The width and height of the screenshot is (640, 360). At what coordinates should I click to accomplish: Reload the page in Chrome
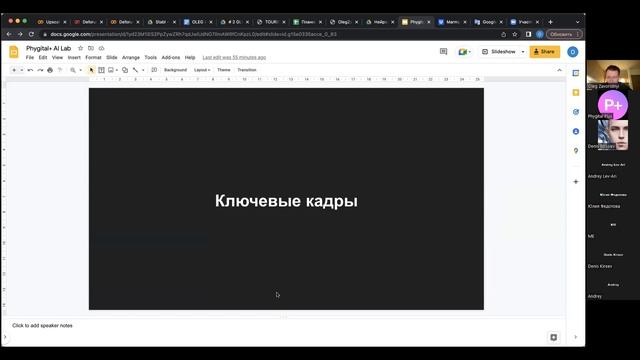[31, 34]
